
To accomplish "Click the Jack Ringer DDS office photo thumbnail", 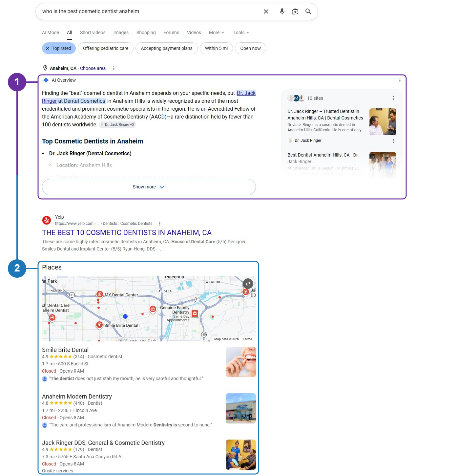I will 241,455.
